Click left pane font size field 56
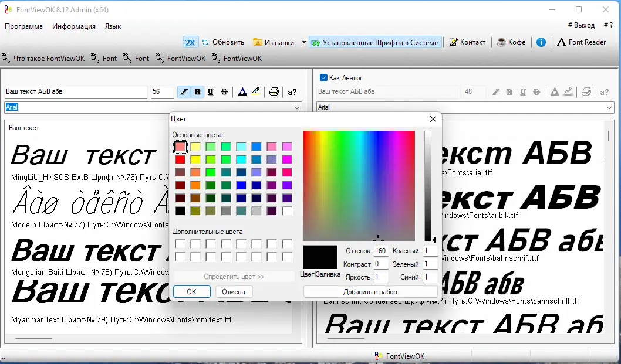 [162, 92]
